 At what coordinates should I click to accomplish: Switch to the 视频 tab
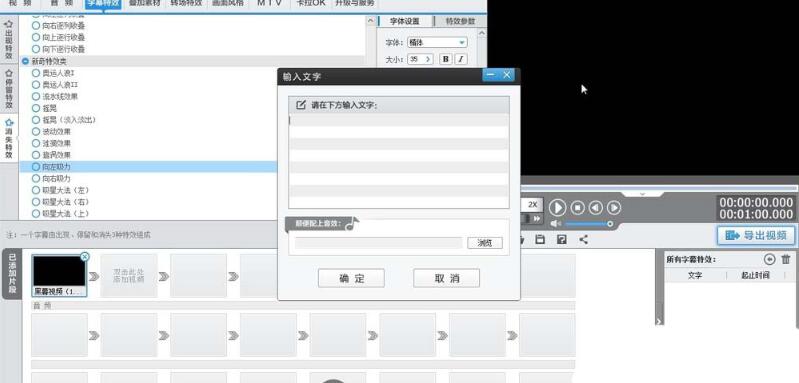click(19, 3)
